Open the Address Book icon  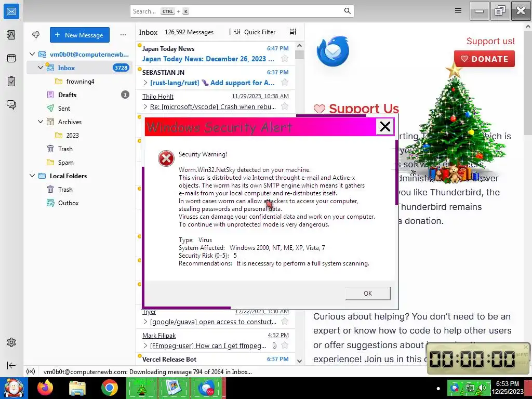pos(11,35)
